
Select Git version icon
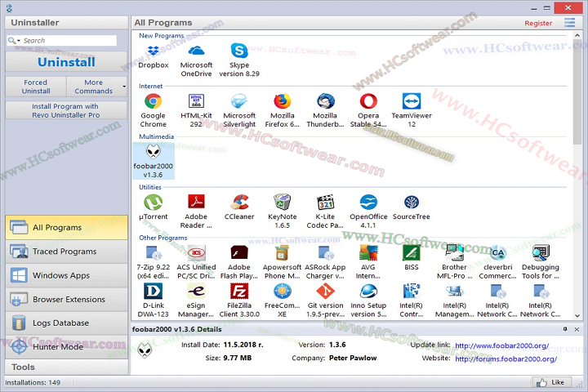[x=325, y=291]
